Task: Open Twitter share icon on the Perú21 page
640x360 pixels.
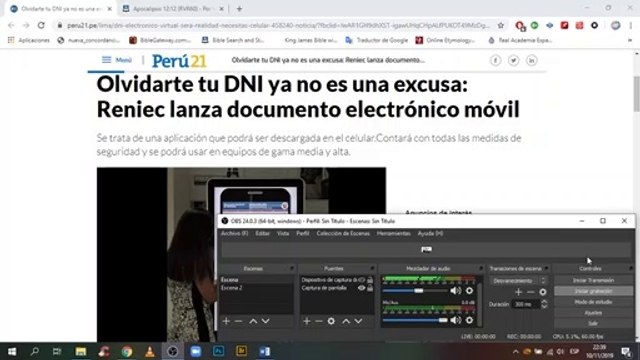Action: [x=513, y=60]
